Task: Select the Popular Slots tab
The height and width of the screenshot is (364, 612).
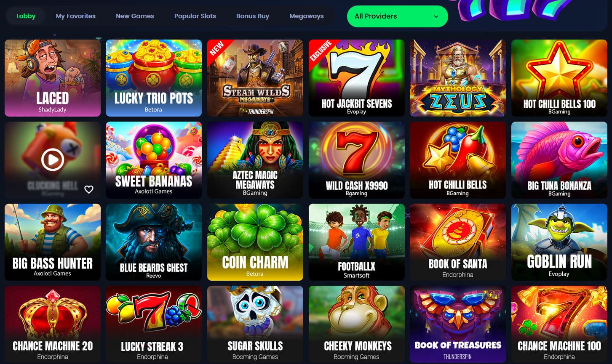Action: 195,16
